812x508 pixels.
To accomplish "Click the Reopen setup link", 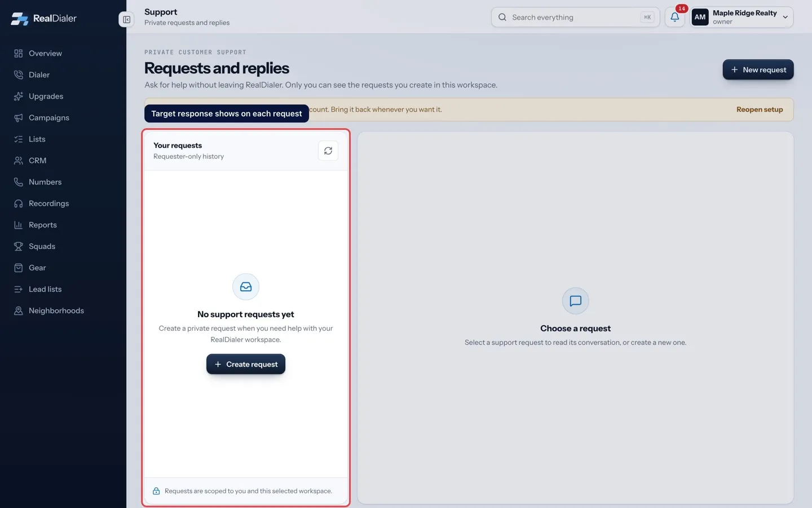I will click(760, 110).
